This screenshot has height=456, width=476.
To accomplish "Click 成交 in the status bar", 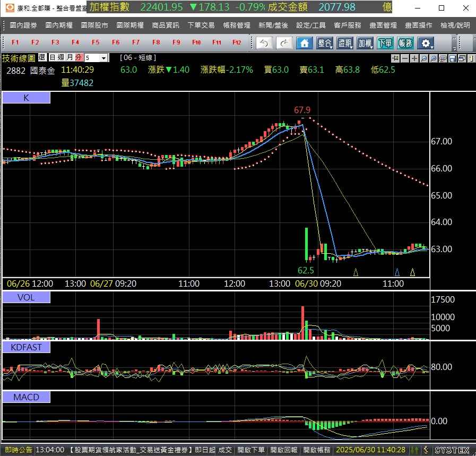I will click(x=225, y=450).
